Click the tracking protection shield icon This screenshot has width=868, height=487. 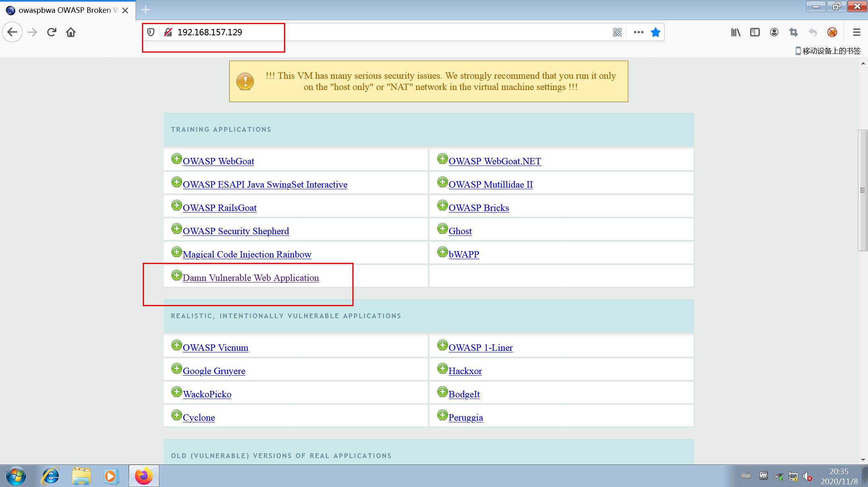151,32
